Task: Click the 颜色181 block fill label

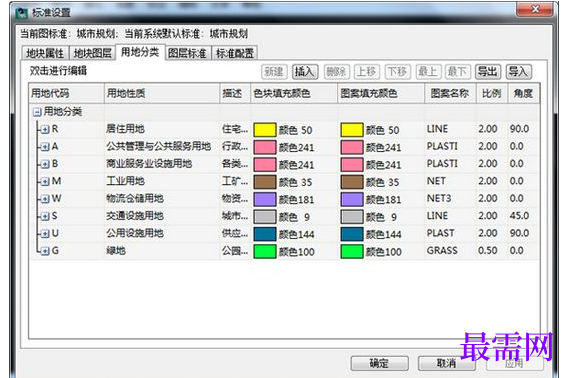Action: [x=296, y=200]
